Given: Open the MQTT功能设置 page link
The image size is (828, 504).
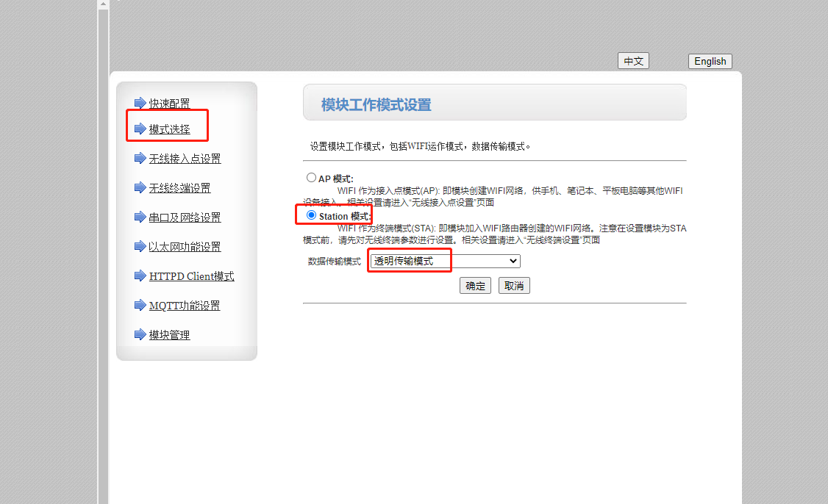Looking at the screenshot, I should click(185, 306).
